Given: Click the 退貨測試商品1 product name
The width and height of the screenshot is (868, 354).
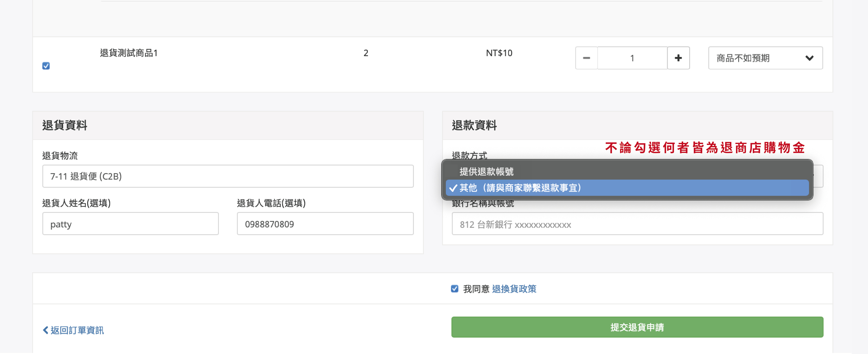Looking at the screenshot, I should tap(129, 53).
